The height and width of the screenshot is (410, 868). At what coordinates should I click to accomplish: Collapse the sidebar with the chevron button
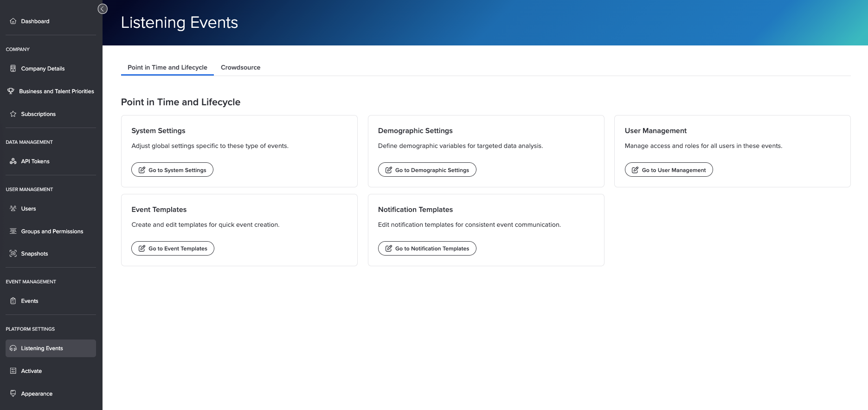(103, 9)
